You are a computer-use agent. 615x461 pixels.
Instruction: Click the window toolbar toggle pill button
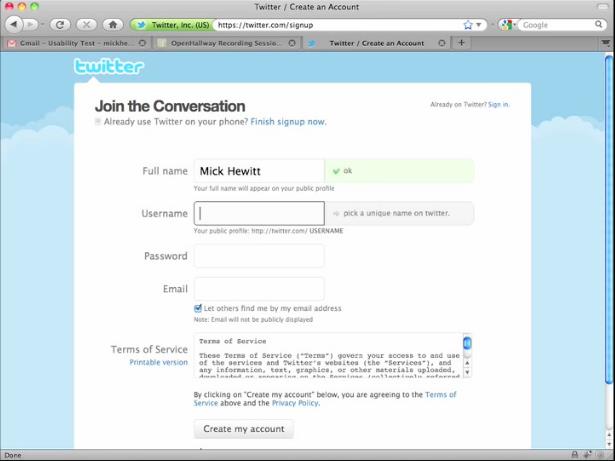point(602,7)
